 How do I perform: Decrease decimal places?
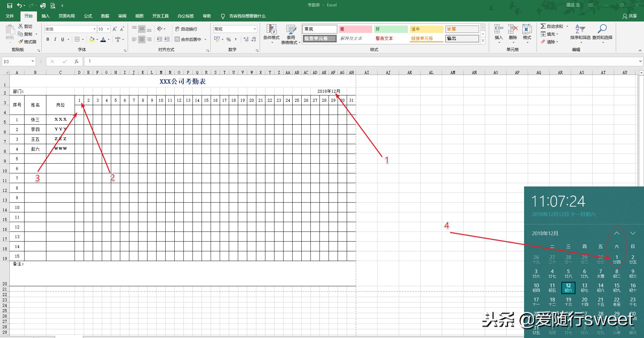pos(254,39)
